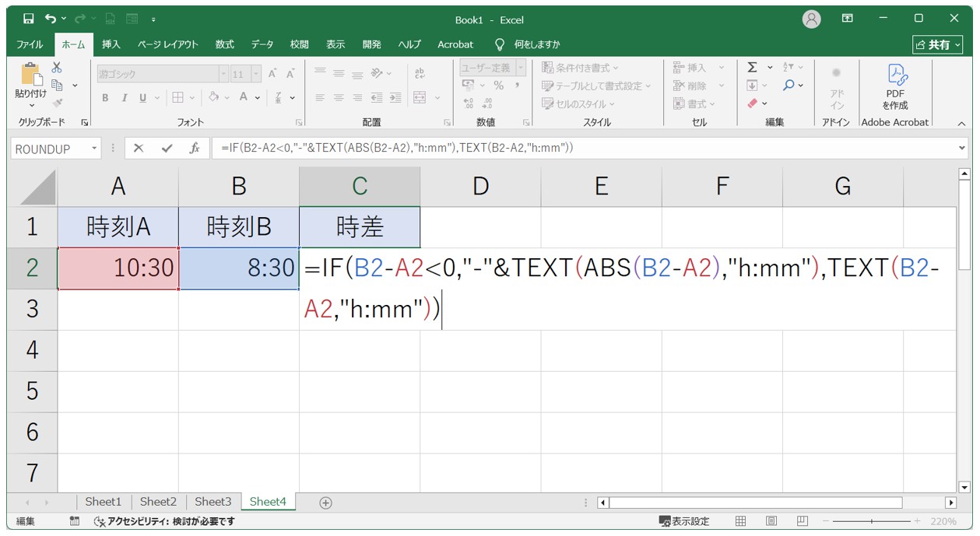Screen dimensions: 980x536
Task: Open 条件付き書式 dropdown
Action: (x=581, y=68)
